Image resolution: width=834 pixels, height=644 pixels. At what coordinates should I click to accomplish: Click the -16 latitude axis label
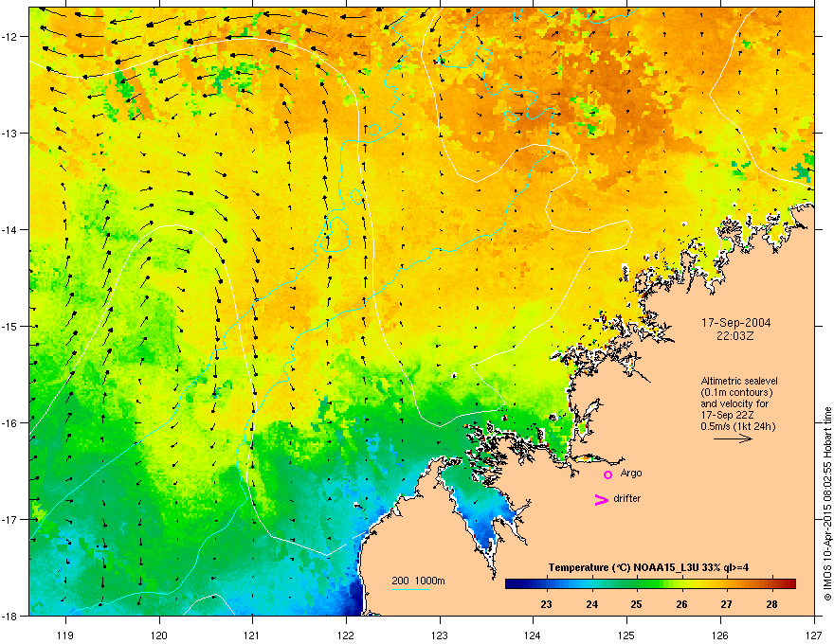point(10,423)
